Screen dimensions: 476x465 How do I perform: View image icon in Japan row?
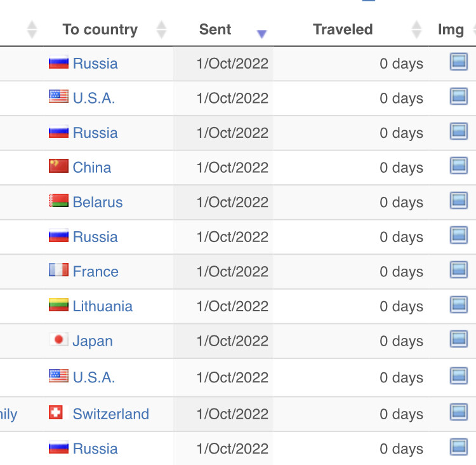pos(458,339)
